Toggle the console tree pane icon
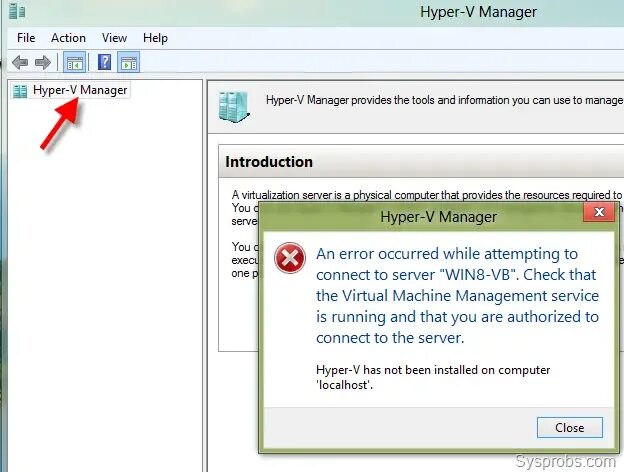624x472 pixels. pyautogui.click(x=74, y=62)
